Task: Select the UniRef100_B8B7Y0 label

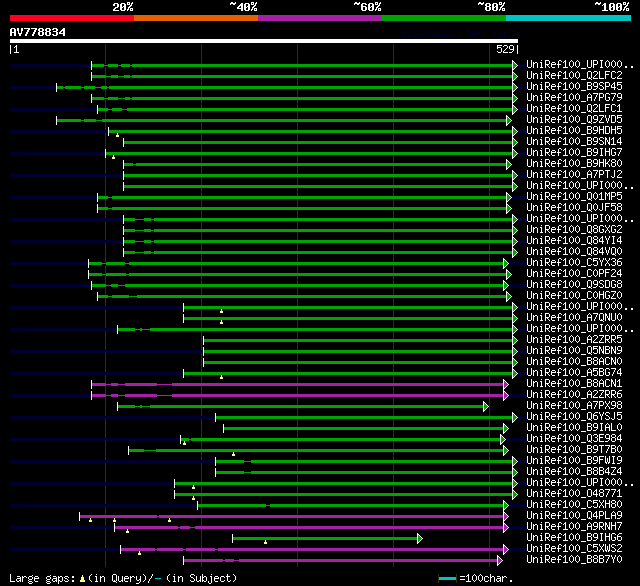Action: [x=574, y=560]
